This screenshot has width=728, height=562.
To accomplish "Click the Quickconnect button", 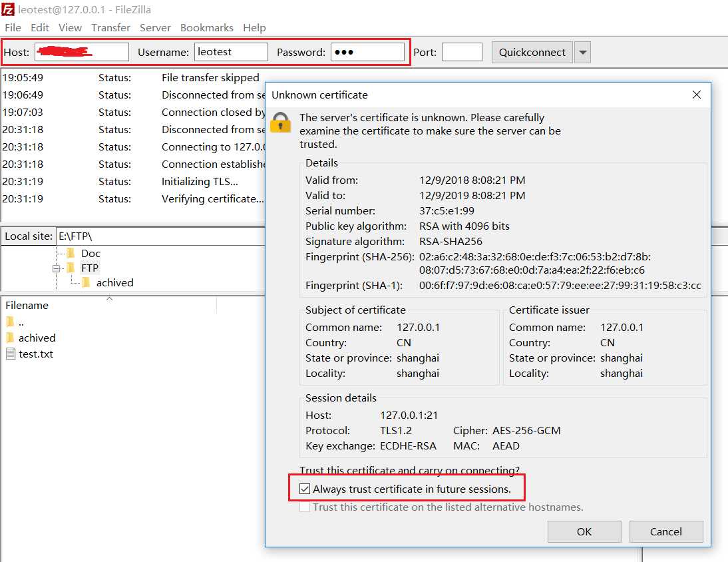I will pos(532,53).
